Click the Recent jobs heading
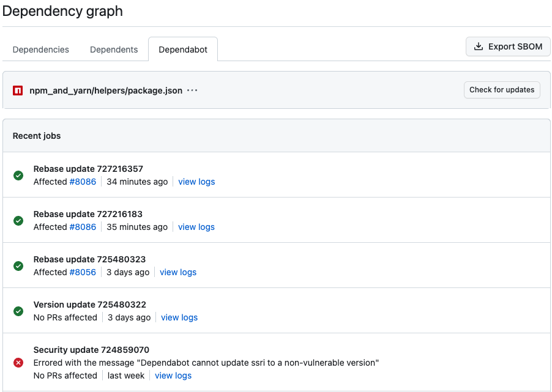 click(37, 136)
